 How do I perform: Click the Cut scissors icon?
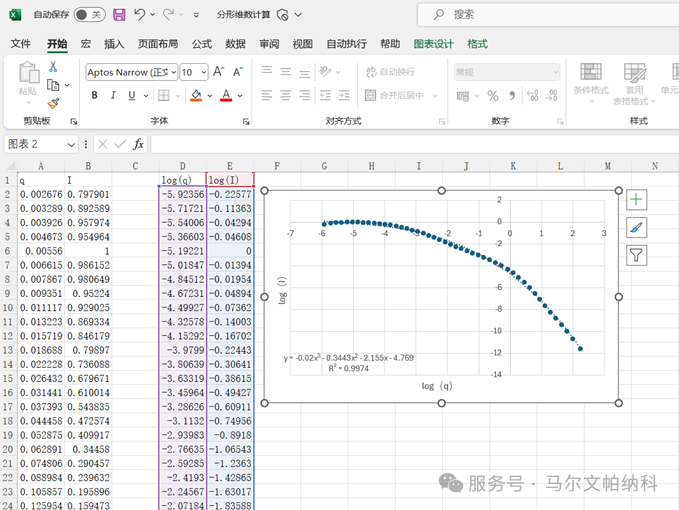(53, 66)
